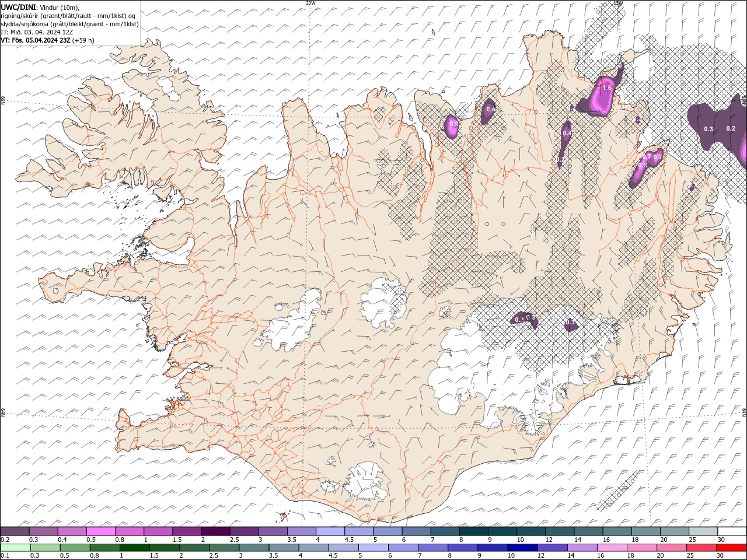Click the rain scale's '16' value label
This screenshot has width=747, height=560.
[x=599, y=555]
